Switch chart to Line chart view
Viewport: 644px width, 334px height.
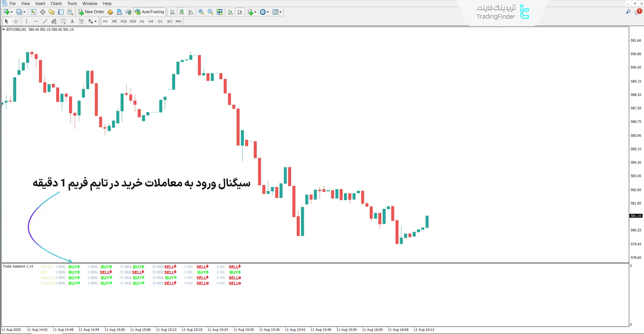(191, 12)
